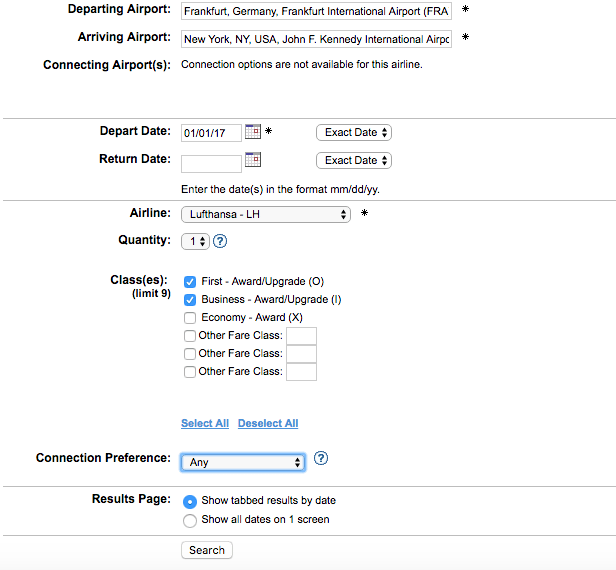
Task: Open the Connection Preference dropdown set to Any
Action: 243,462
